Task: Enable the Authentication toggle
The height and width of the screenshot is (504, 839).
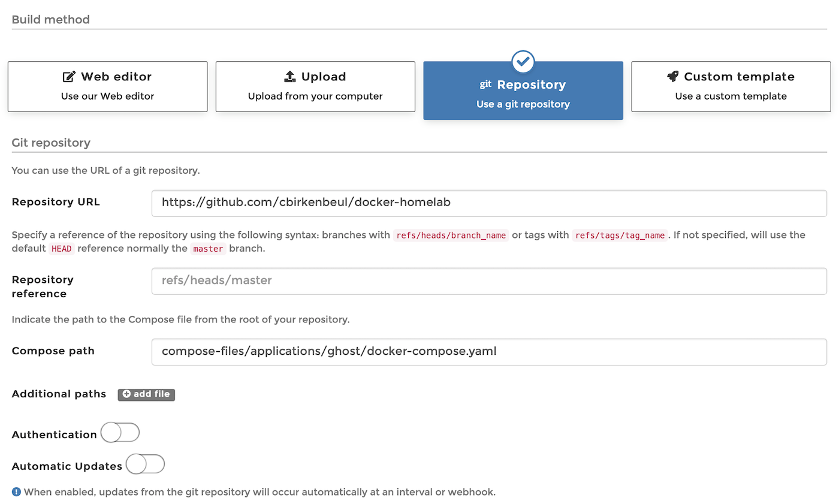Action: click(x=120, y=432)
